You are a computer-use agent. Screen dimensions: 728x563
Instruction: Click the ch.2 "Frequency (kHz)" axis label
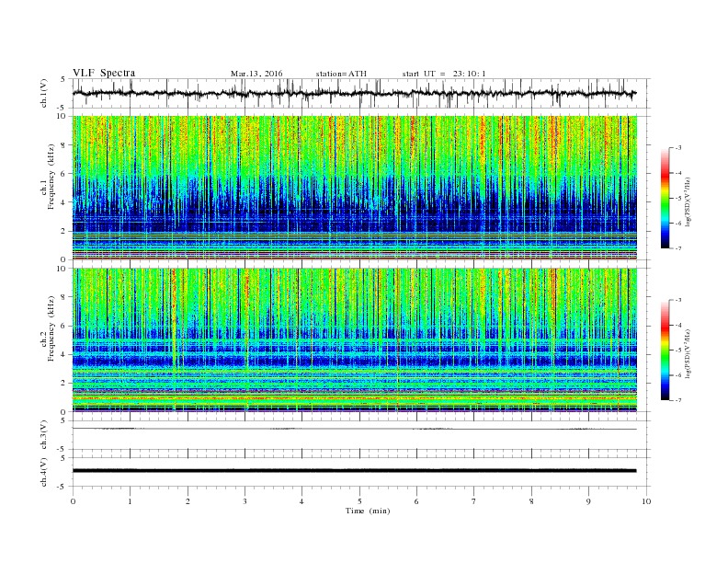[51, 327]
